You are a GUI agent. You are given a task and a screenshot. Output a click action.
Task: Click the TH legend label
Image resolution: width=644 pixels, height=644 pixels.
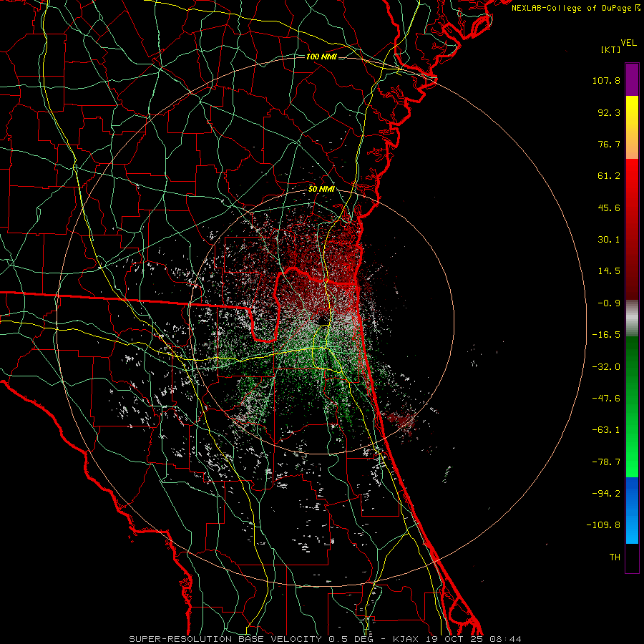pos(615,557)
